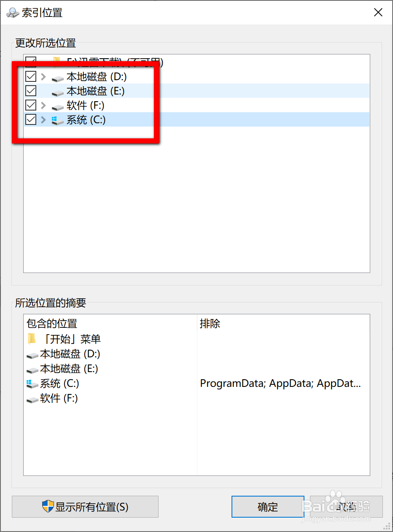Expand the 系统 (C:) tree node

(x=43, y=120)
